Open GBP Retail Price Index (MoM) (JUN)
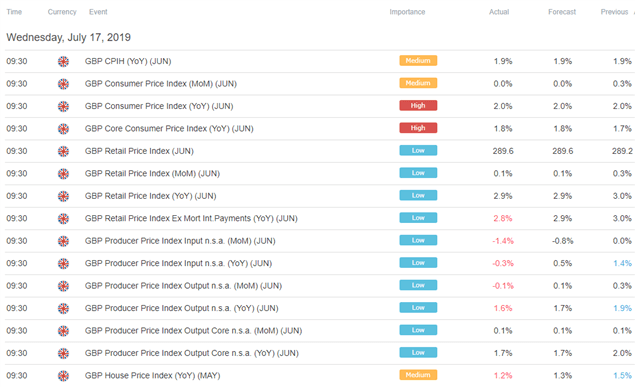 (152, 174)
